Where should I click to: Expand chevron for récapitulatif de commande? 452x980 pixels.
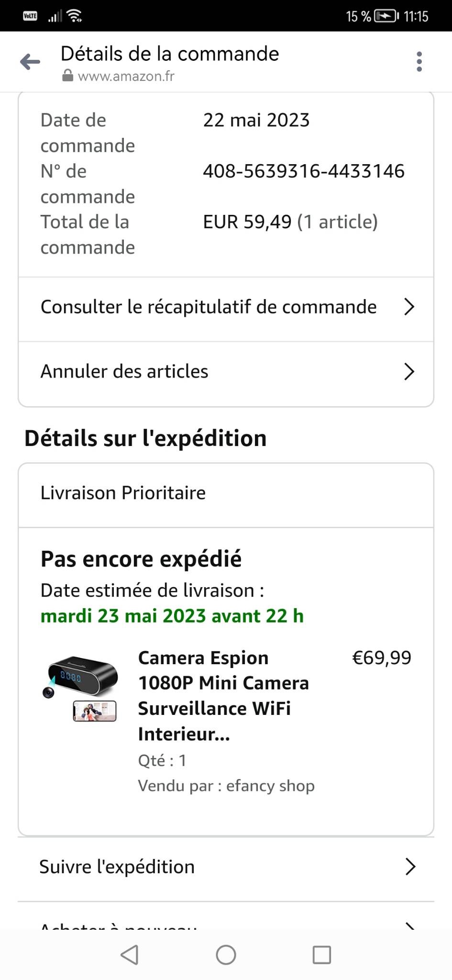coord(408,307)
